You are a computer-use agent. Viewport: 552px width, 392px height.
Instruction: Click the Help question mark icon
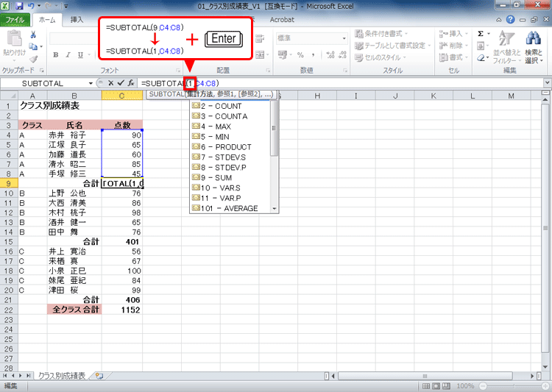click(x=510, y=20)
